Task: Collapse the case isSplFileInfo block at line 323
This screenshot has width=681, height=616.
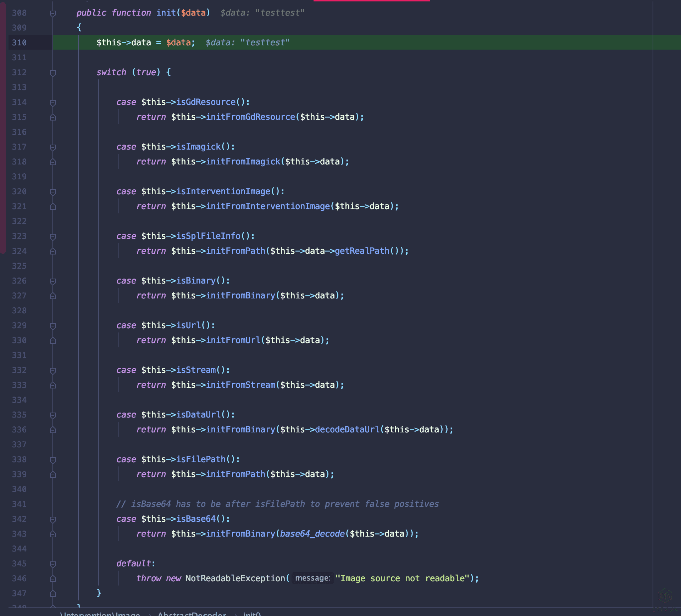Action: point(53,237)
